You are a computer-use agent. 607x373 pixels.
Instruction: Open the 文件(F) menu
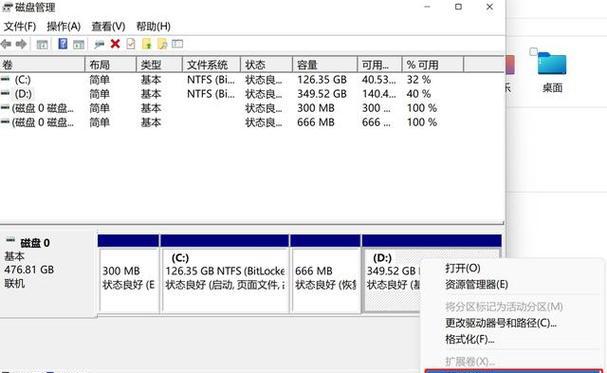(20, 26)
